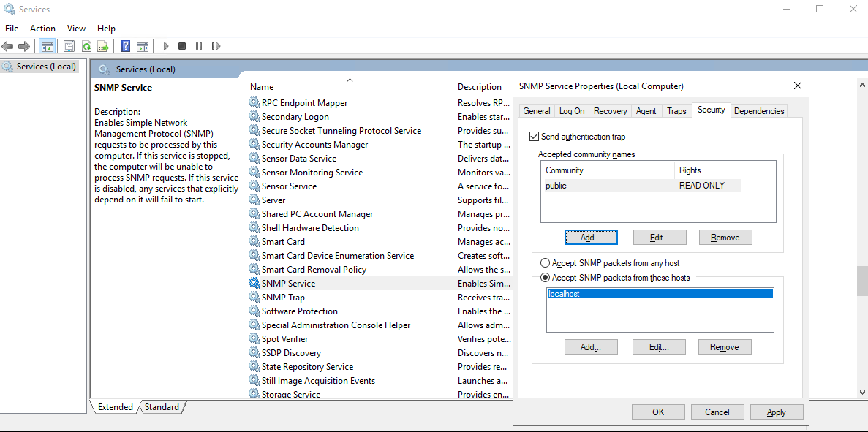868x432 pixels.
Task: Click the Community column header in dialog
Action: click(609, 170)
